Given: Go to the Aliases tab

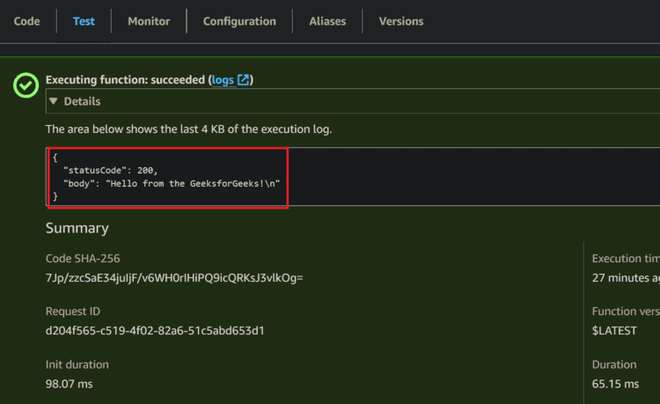Looking at the screenshot, I should tap(327, 21).
